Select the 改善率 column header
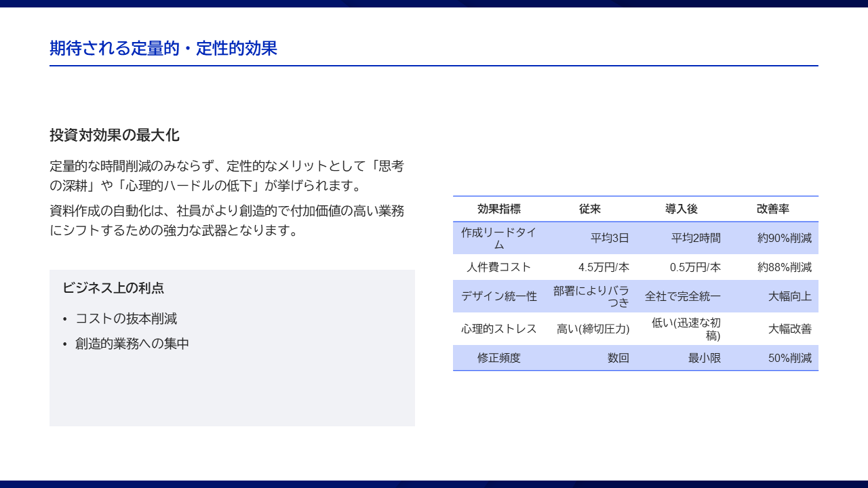Viewport: 868px width, 488px height. (x=772, y=209)
